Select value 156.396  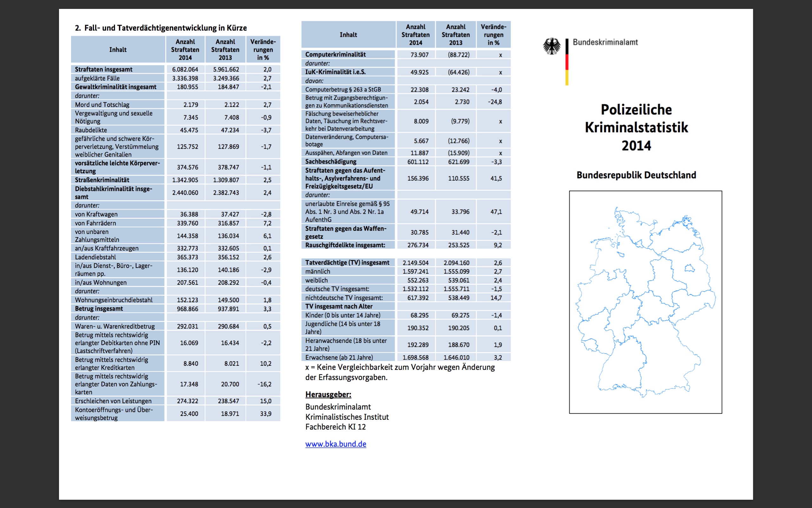click(x=418, y=178)
